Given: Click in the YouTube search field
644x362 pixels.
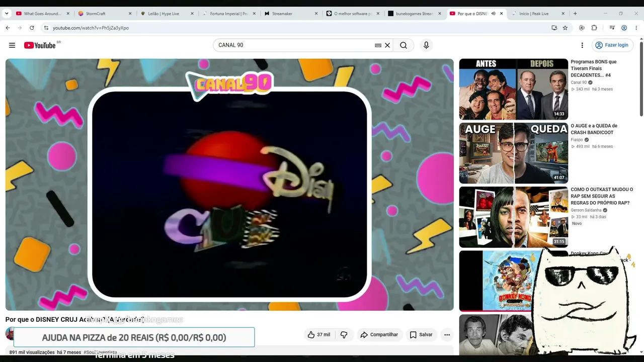Looking at the screenshot, I should coord(294,45).
